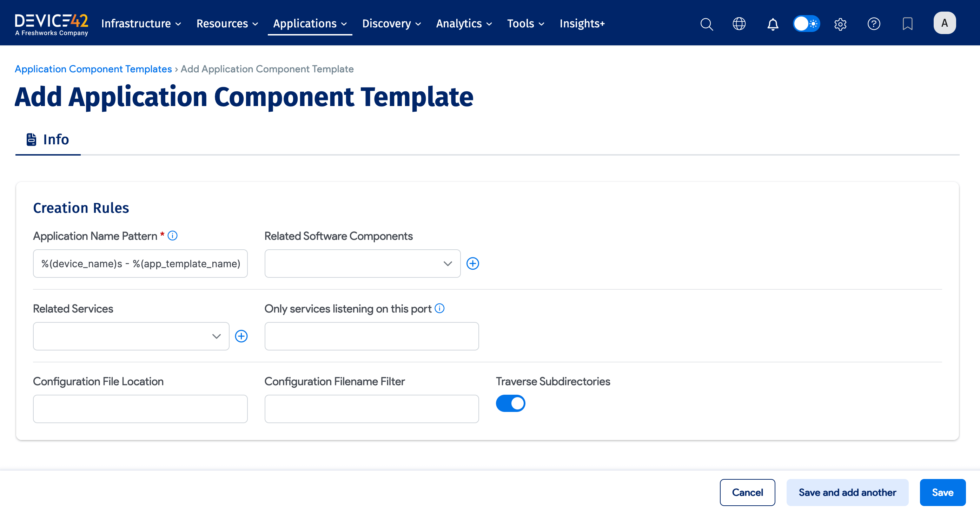Go to Application Component Templates breadcrumb

point(93,69)
